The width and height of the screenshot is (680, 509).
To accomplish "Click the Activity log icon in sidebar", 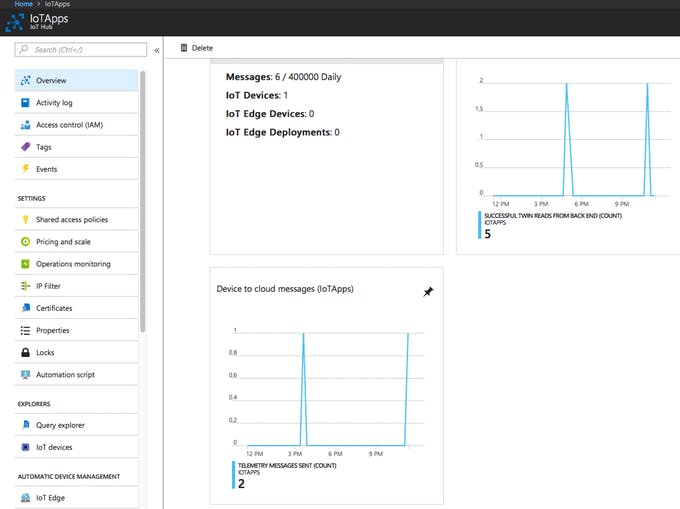I will (x=25, y=102).
